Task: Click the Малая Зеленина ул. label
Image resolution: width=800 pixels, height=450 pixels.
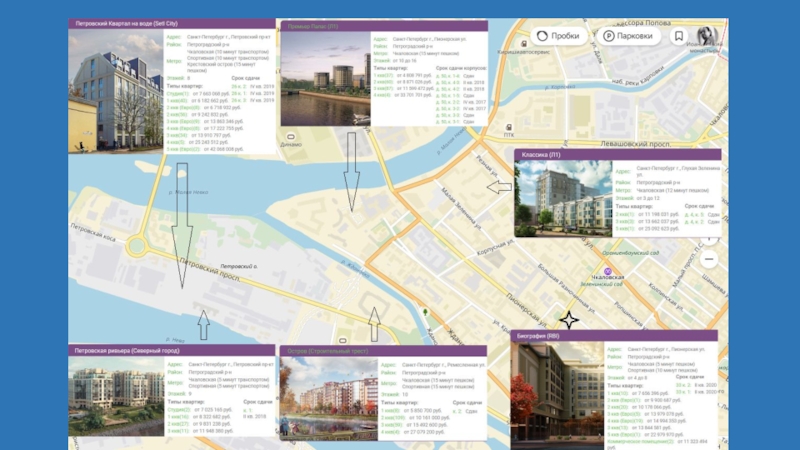Action: [x=461, y=208]
